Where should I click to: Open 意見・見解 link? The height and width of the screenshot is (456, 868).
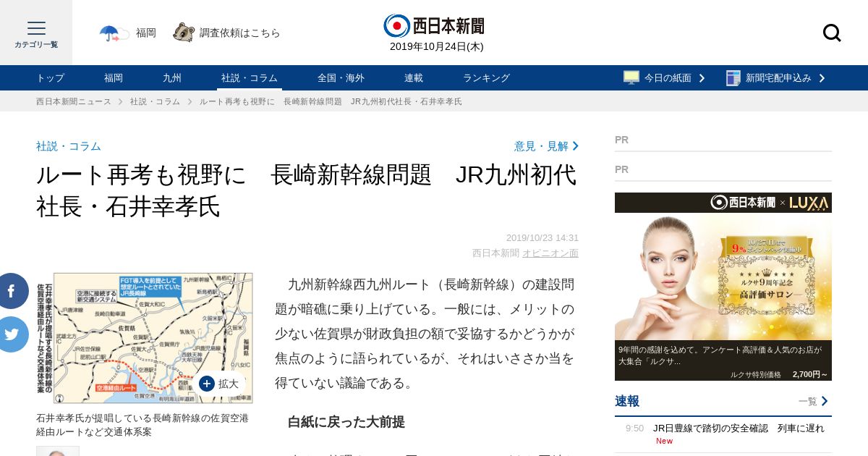point(541,145)
